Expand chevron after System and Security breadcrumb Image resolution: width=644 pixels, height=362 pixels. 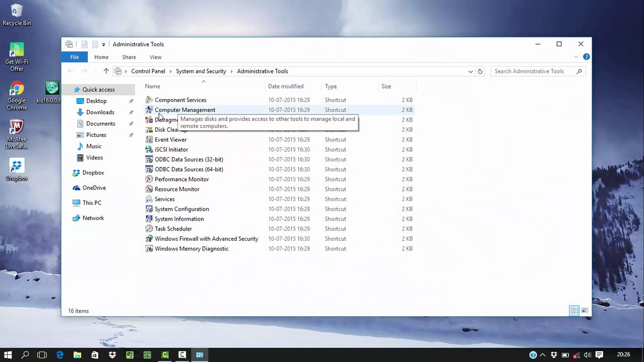coord(231,71)
